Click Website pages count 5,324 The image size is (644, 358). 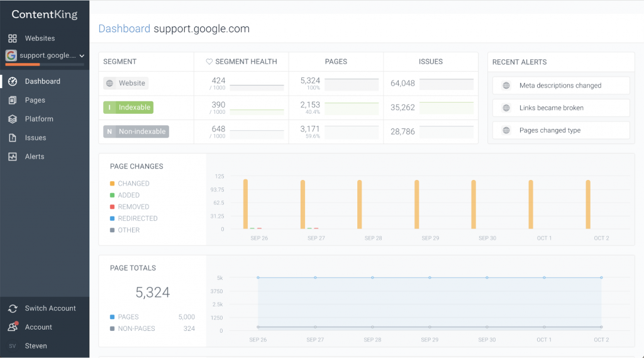(x=310, y=81)
